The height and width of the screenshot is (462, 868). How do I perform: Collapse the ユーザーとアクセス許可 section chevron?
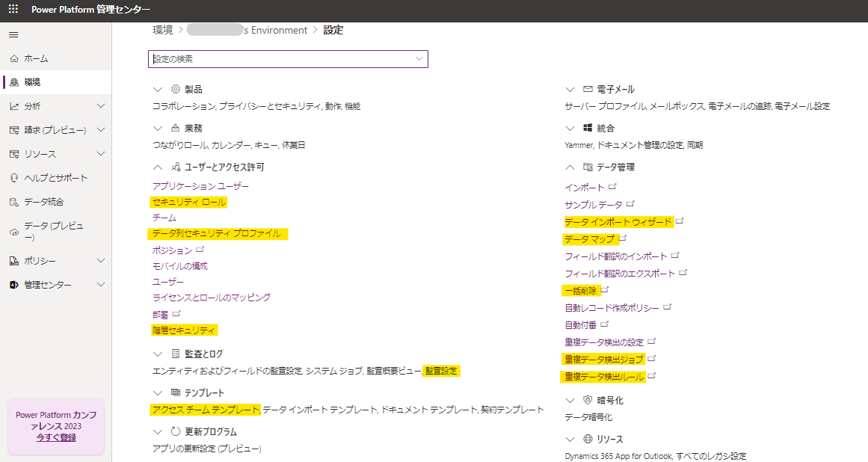pos(158,167)
